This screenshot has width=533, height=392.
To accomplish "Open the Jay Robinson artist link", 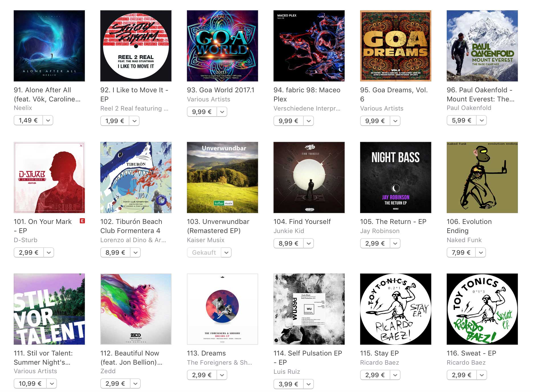I will (380, 231).
